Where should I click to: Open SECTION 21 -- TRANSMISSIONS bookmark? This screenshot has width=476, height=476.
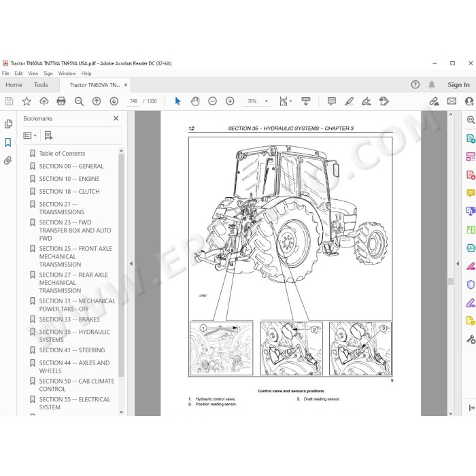click(x=62, y=208)
